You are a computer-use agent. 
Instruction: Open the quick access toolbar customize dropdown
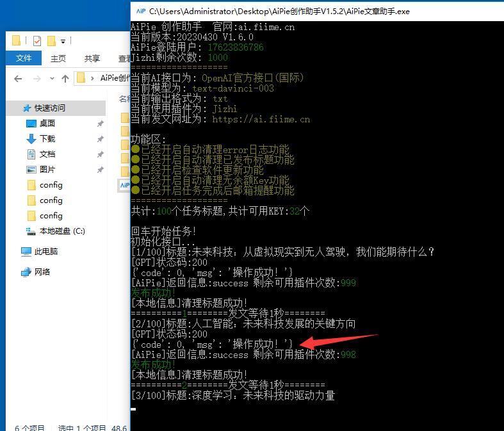[x=63, y=42]
